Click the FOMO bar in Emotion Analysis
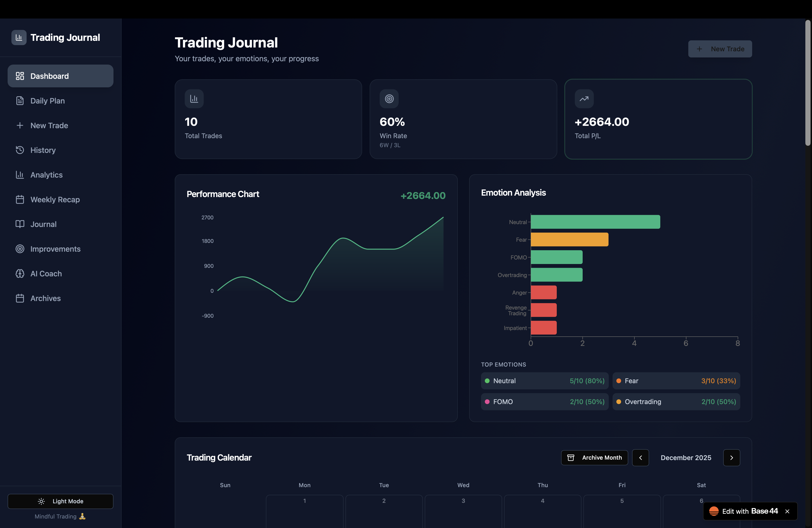This screenshot has width=812, height=528. tap(557, 257)
